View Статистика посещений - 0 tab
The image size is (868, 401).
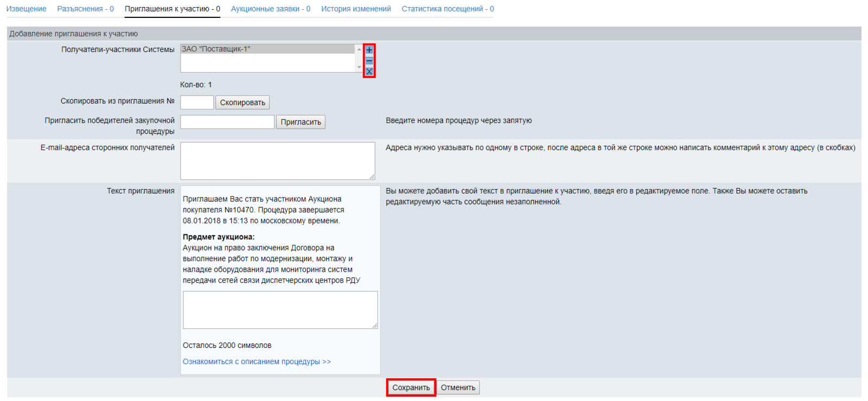point(448,9)
